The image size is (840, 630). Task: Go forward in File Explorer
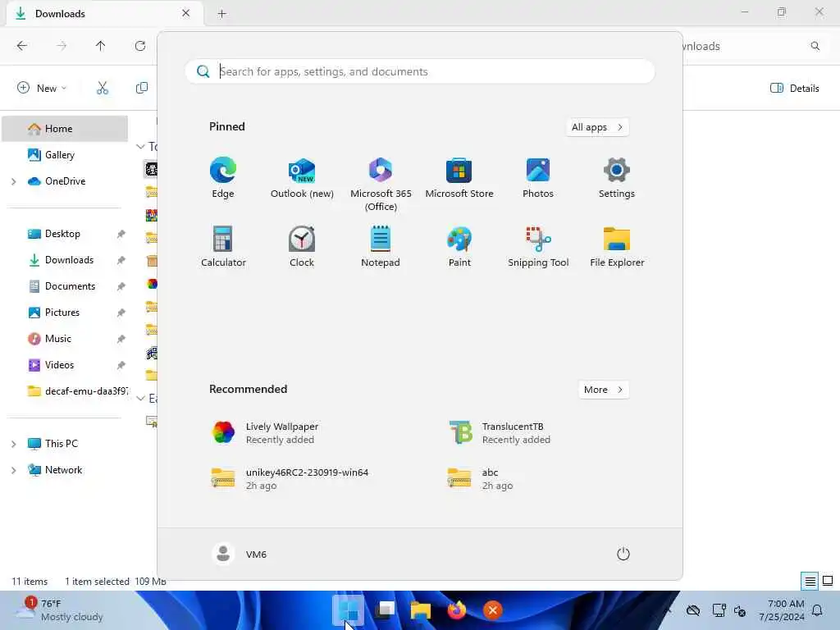click(62, 46)
